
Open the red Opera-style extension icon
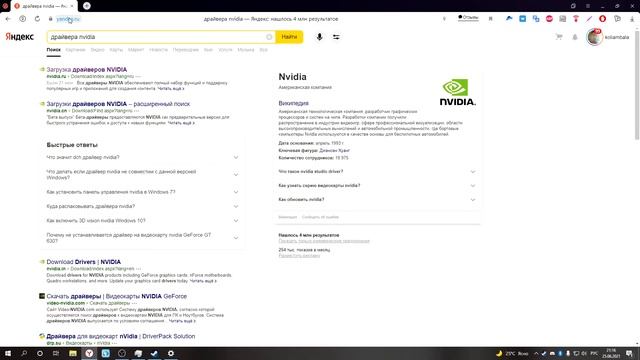[x=602, y=19]
